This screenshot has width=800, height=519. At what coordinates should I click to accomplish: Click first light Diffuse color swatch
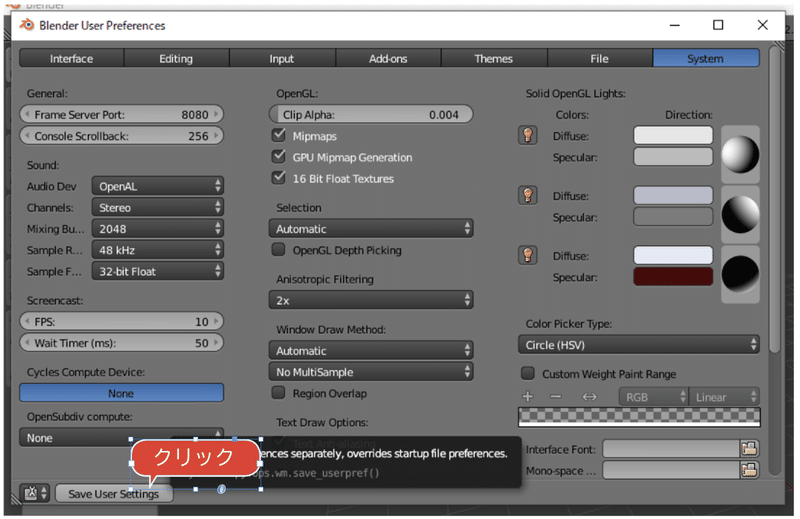pos(673,136)
